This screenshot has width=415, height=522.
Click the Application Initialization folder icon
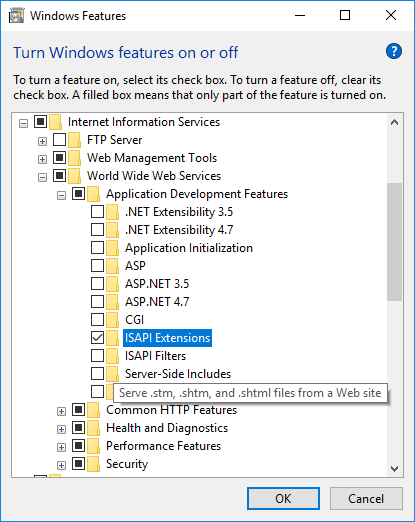point(113,248)
